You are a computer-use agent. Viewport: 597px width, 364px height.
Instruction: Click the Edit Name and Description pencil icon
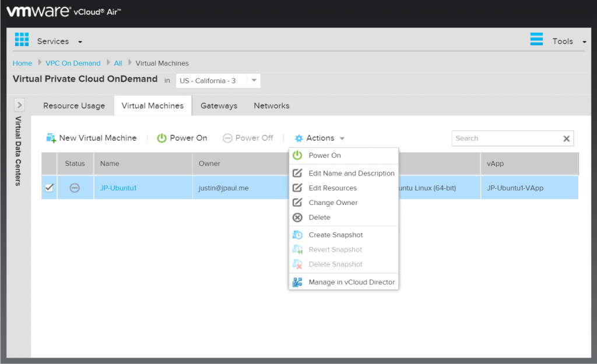click(297, 173)
